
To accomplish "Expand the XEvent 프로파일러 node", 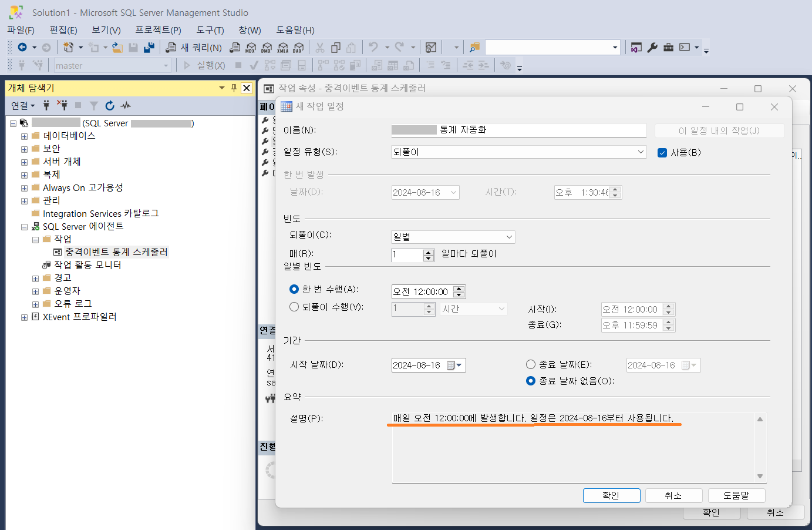I will tap(24, 317).
